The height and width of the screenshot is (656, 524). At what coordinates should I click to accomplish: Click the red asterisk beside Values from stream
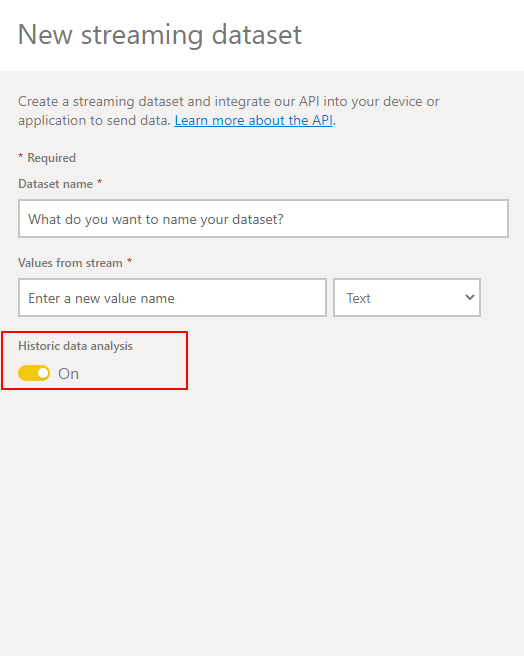129,261
